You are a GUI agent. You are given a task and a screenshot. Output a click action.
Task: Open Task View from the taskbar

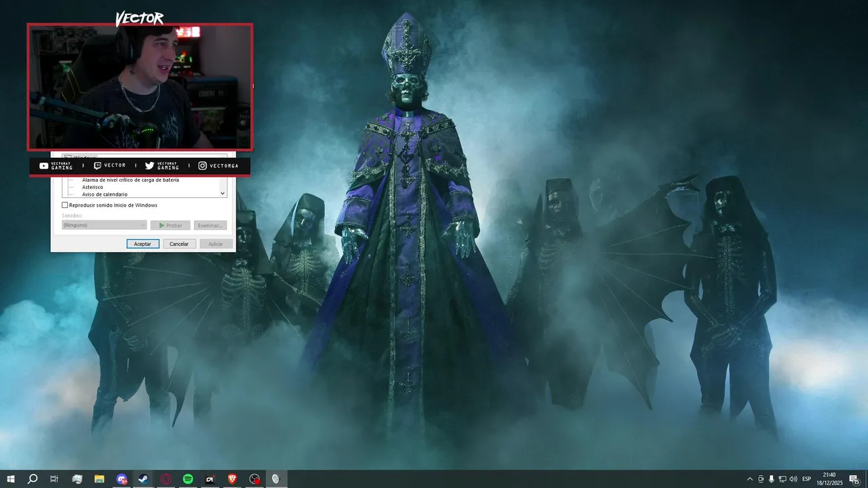(54, 479)
